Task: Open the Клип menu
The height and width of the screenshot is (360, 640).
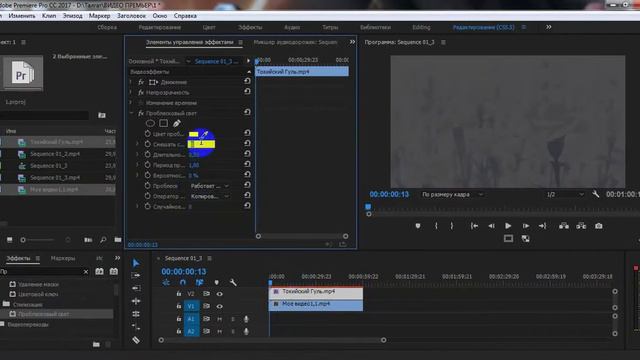Action: click(x=49, y=16)
